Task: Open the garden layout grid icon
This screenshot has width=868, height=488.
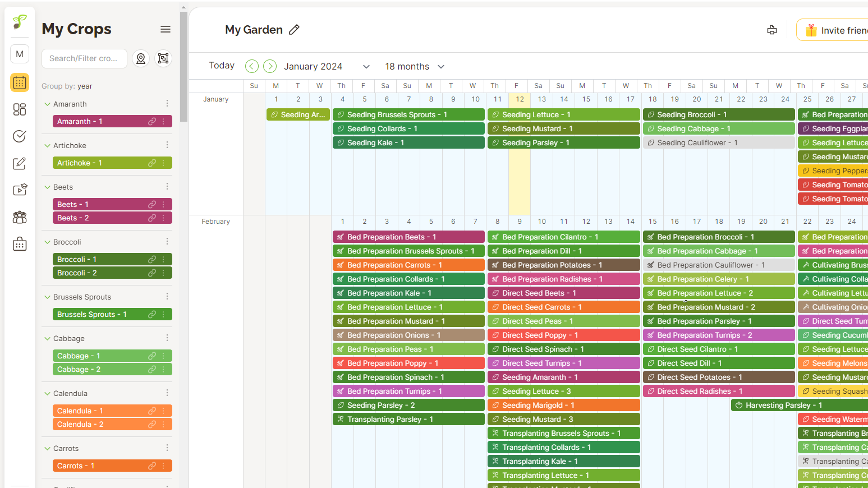Action: (x=20, y=109)
